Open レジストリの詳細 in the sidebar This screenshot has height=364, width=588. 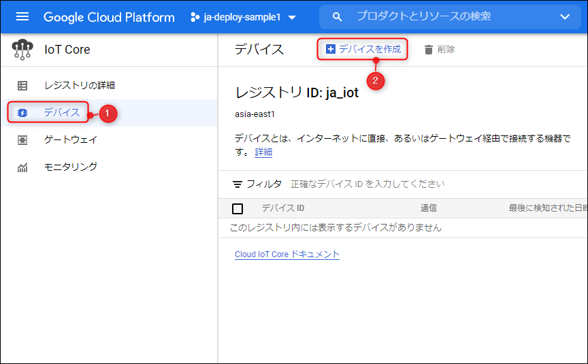(80, 86)
